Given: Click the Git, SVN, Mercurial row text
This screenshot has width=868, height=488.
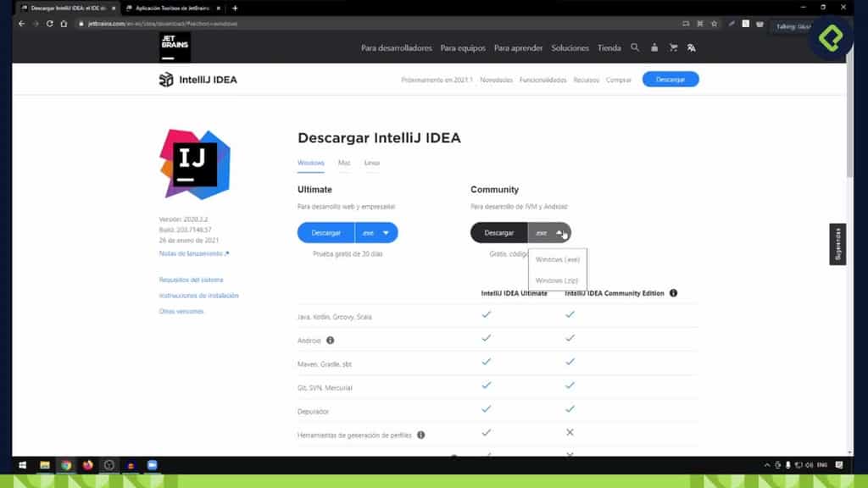Looking at the screenshot, I should coord(325,388).
